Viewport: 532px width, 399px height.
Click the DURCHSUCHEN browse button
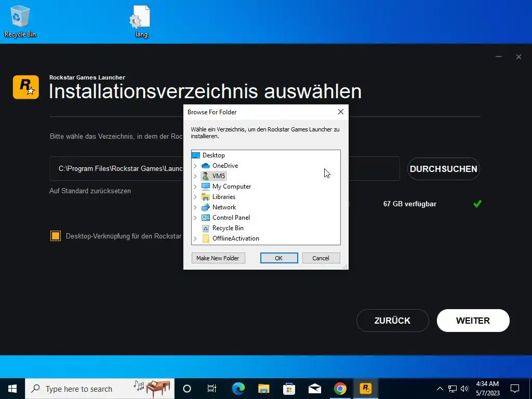(444, 169)
